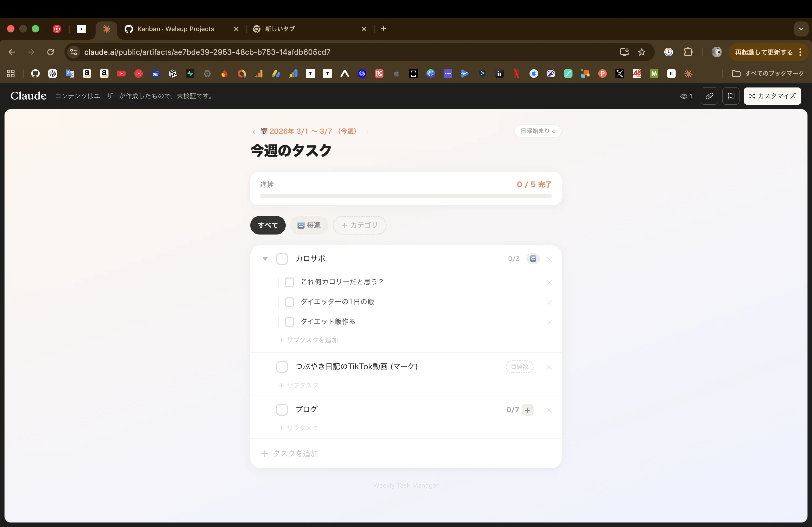Open the YouTube bookmark icon
The image size is (812, 527).
click(x=121, y=74)
